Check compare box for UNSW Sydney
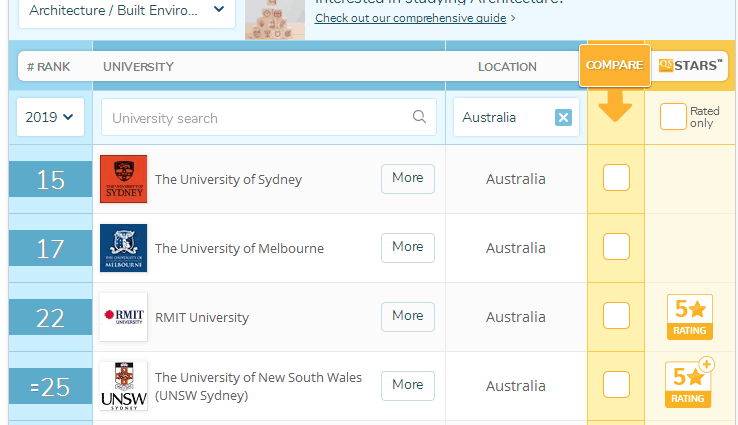This screenshot has height=425, width=738. 616,385
